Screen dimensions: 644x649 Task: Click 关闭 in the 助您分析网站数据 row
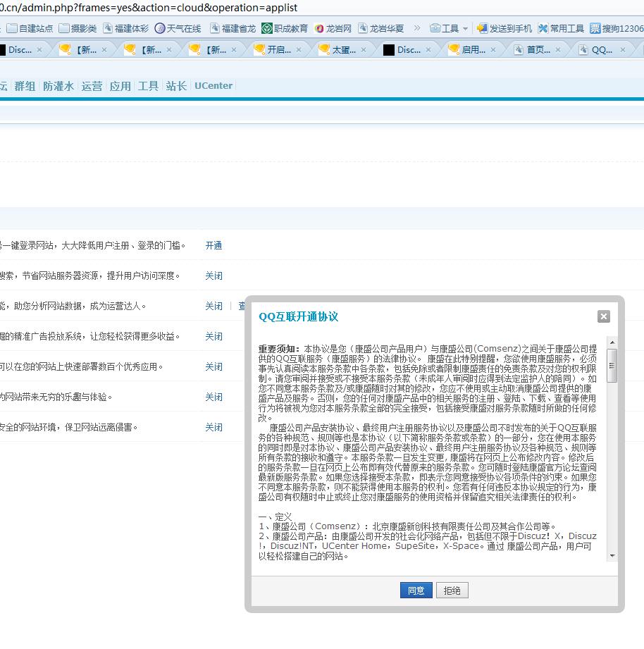213,306
